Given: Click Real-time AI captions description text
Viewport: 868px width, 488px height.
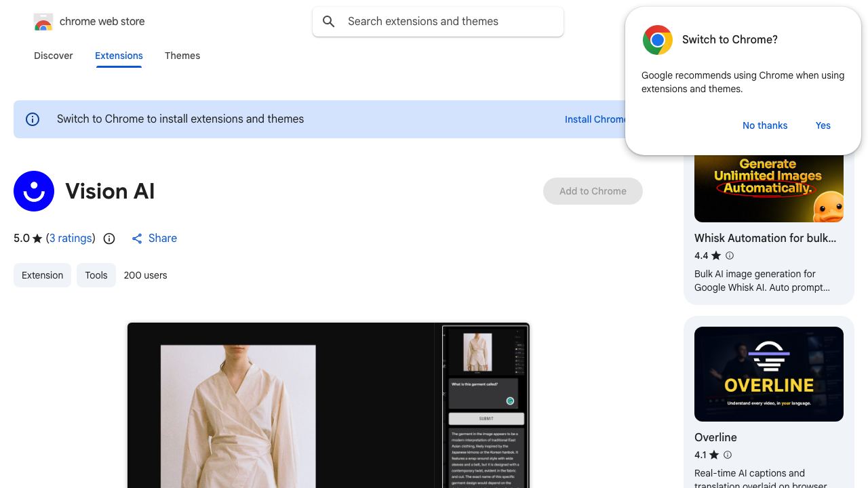Looking at the screenshot, I should (x=761, y=479).
